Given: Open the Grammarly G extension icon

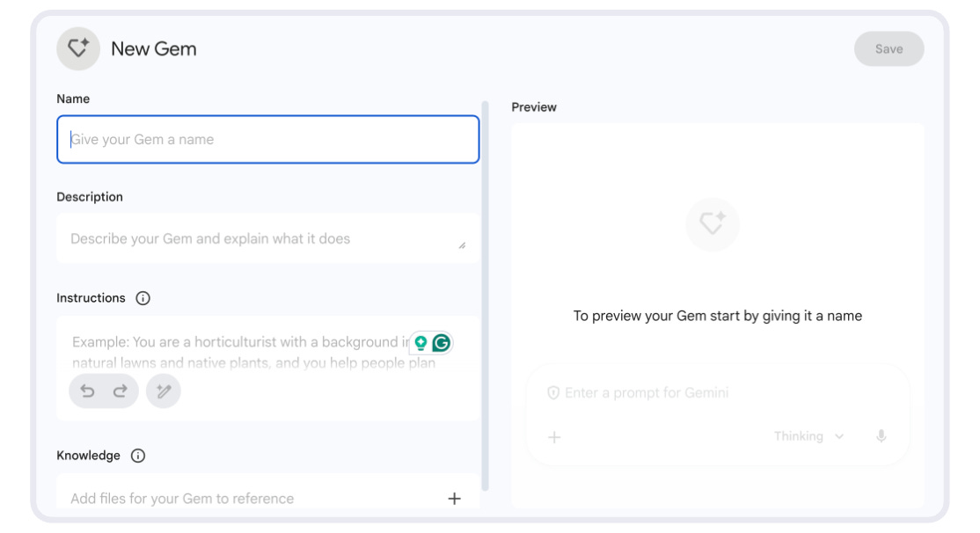Looking at the screenshot, I should pos(440,343).
